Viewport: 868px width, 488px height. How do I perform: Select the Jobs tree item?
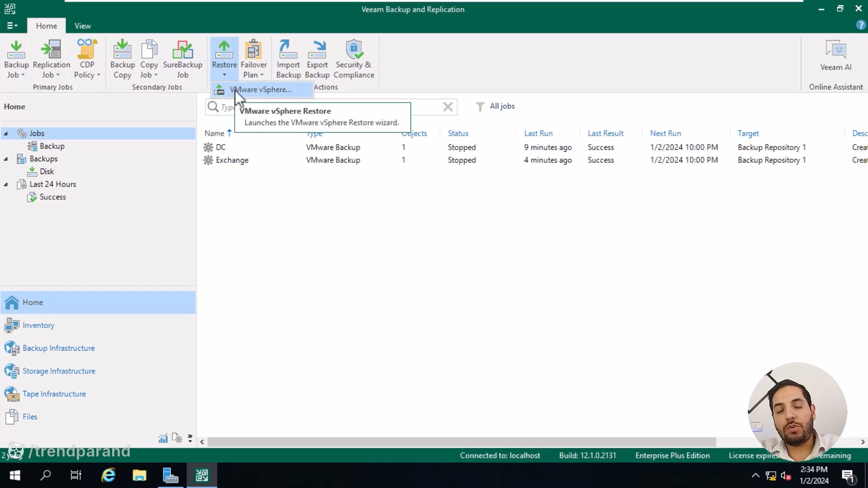coord(37,133)
